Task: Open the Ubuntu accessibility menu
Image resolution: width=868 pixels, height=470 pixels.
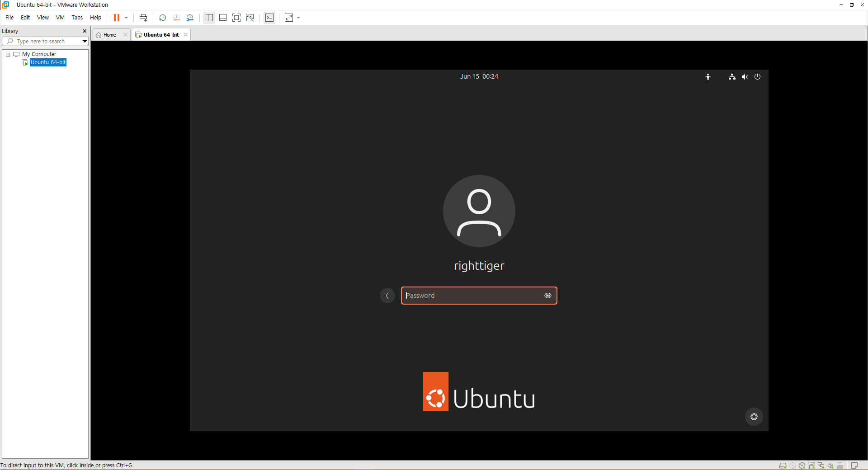Action: click(708, 77)
